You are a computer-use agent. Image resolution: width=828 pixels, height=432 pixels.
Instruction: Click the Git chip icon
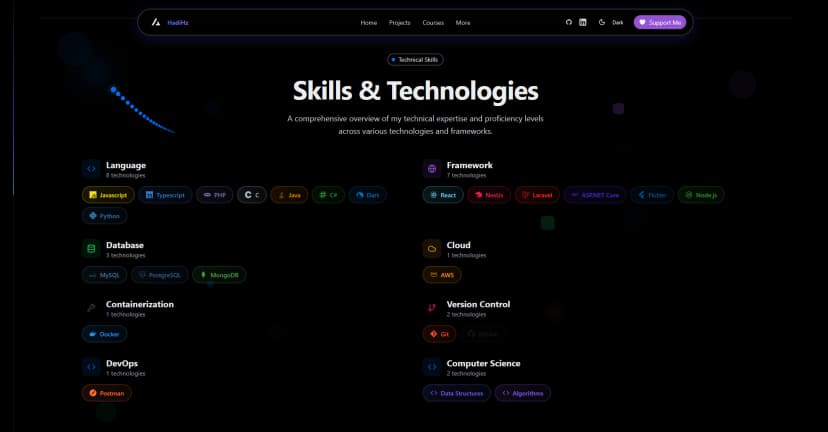click(434, 334)
